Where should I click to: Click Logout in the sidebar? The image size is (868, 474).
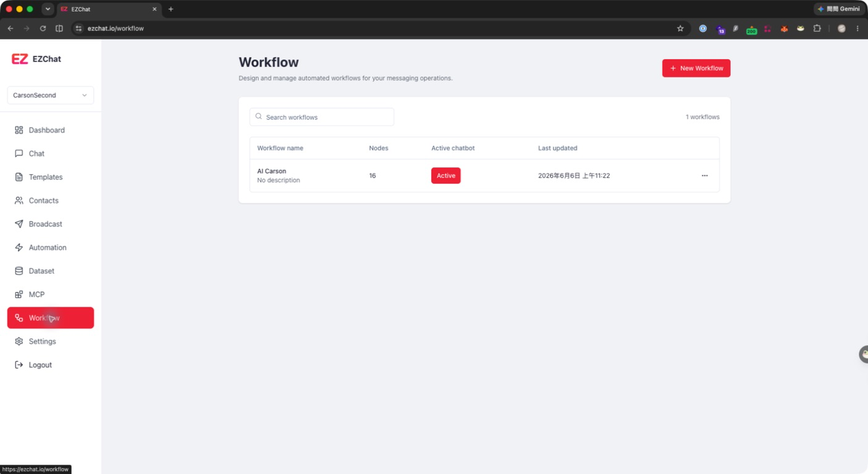[x=50, y=365]
